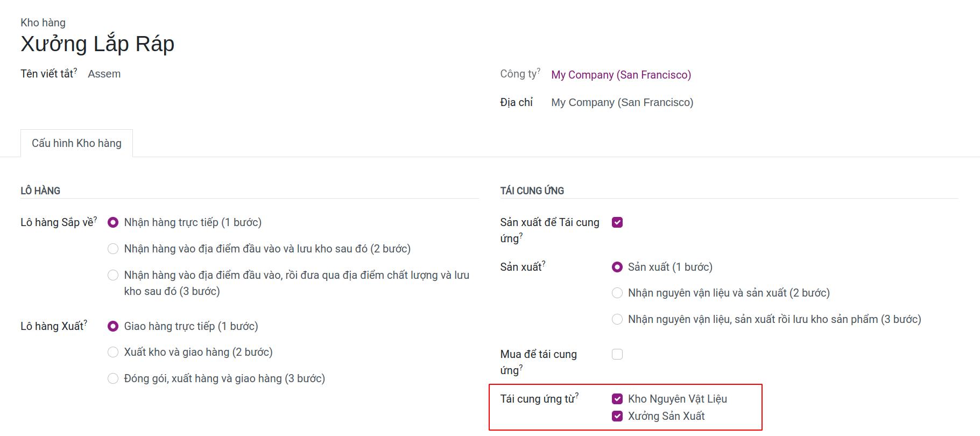
Task: Click the warehouse name Xưởng Lắp Ráp
Action: [x=97, y=44]
